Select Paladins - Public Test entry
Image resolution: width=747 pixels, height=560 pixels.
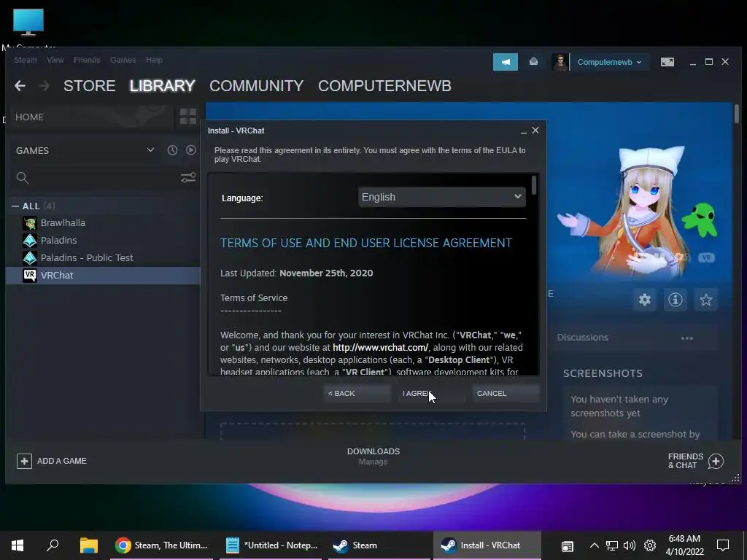click(87, 257)
